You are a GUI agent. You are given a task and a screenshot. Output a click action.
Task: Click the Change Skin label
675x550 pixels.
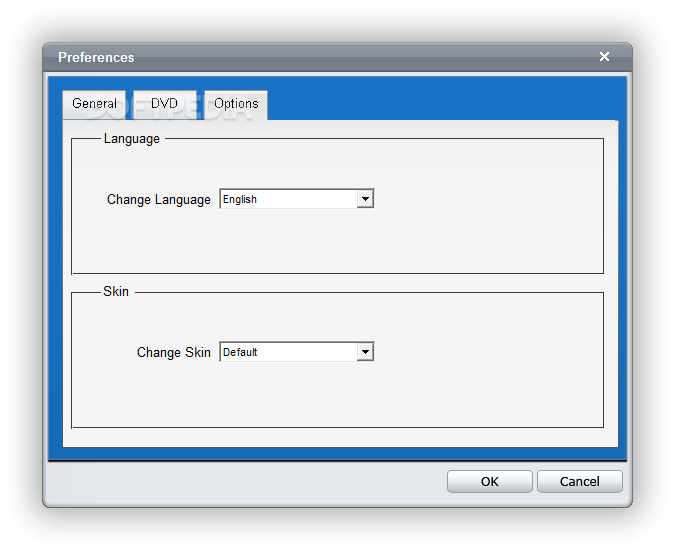click(x=173, y=352)
